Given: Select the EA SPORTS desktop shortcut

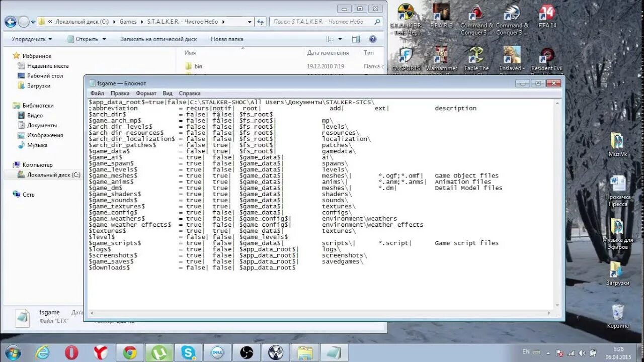Looking at the screenshot, I should [x=406, y=59].
